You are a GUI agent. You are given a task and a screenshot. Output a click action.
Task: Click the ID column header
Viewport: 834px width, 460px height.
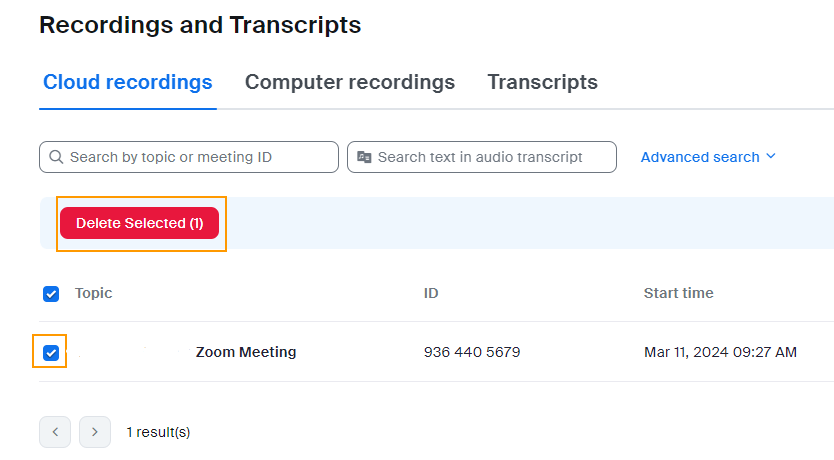pyautogui.click(x=431, y=293)
